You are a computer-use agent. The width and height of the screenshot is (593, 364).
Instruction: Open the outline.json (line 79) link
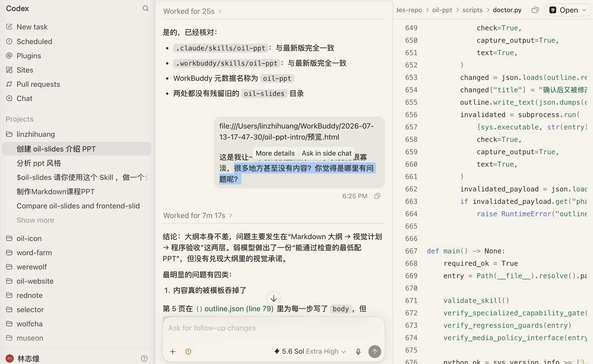(235, 309)
